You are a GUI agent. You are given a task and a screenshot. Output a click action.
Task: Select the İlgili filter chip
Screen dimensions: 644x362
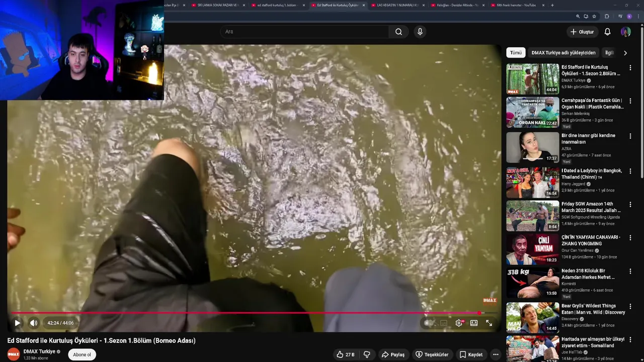pyautogui.click(x=609, y=53)
